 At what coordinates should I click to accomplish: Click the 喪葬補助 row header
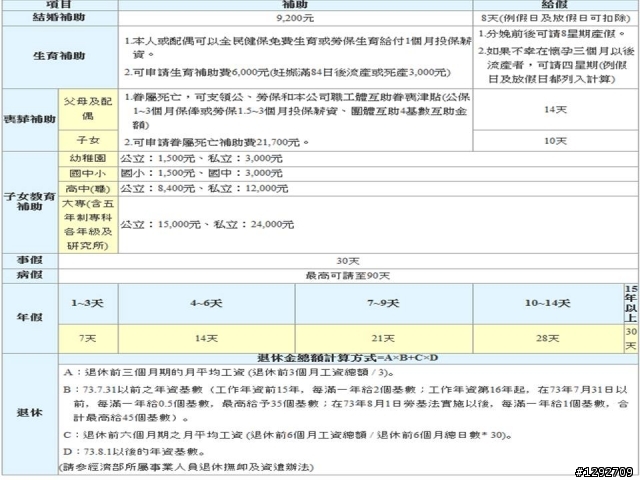[30, 120]
